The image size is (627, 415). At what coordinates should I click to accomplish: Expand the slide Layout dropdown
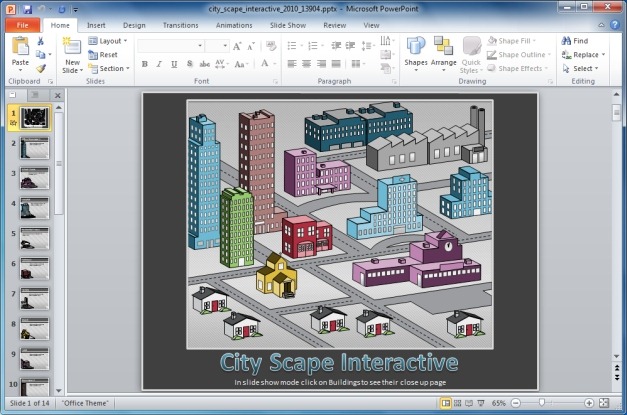tap(109, 41)
